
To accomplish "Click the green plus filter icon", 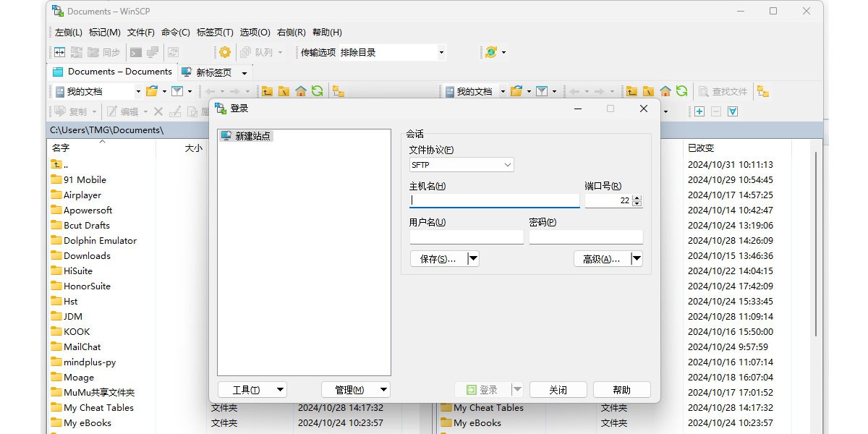I will 699,111.
